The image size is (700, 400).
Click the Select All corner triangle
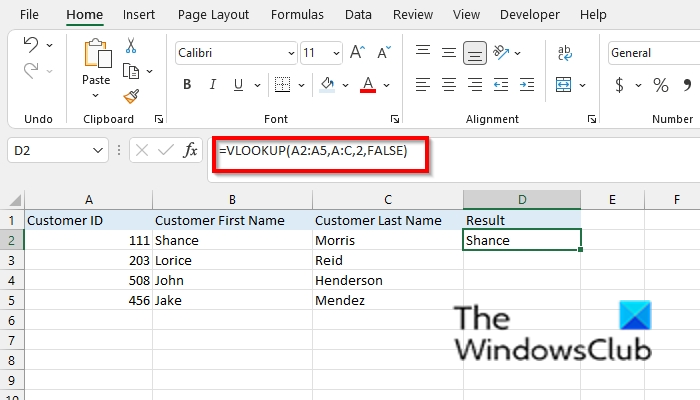click(x=15, y=200)
